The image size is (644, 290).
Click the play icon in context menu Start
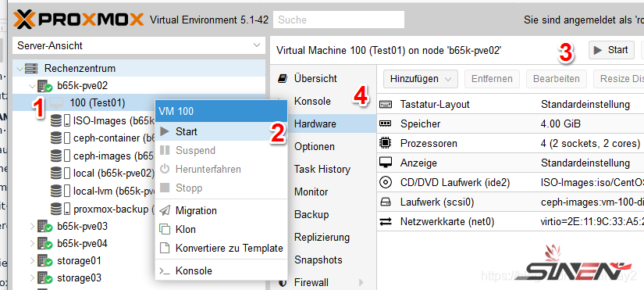[165, 131]
